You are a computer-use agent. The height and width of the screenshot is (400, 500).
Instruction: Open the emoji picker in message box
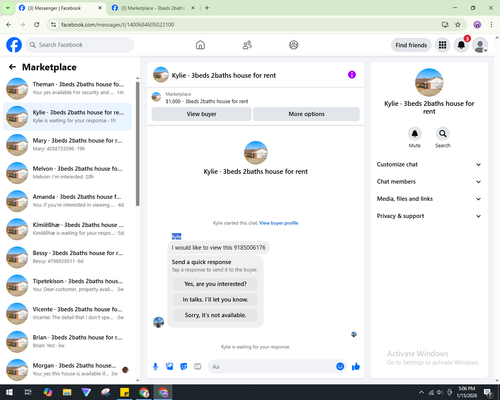(x=340, y=367)
